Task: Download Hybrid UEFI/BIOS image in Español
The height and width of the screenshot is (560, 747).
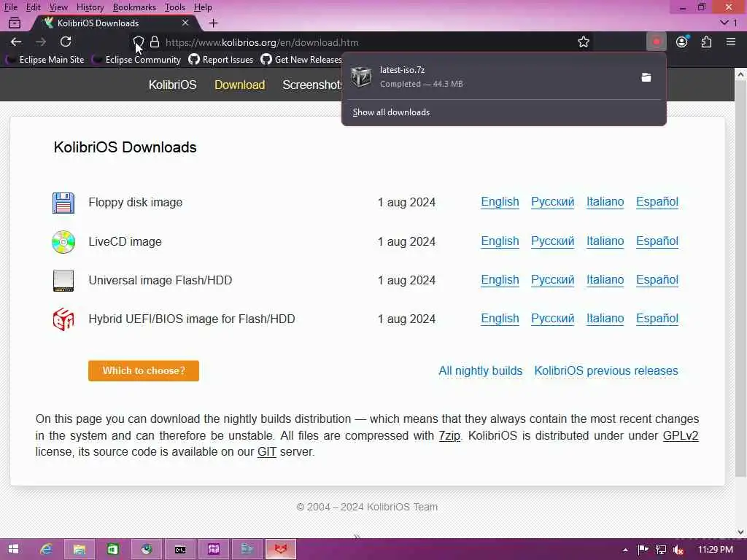Action: coord(657,319)
